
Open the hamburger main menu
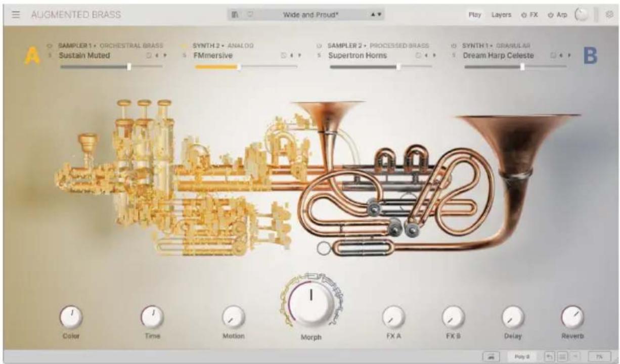16,15
